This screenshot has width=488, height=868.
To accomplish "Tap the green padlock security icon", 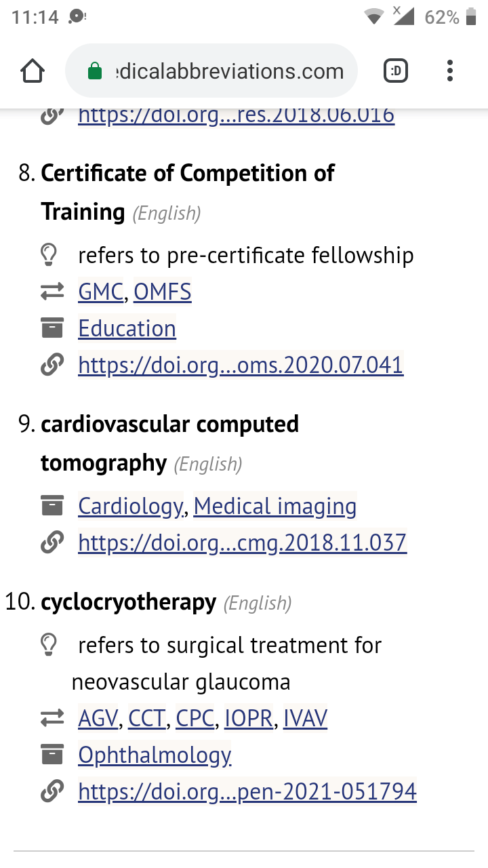I will tap(95, 71).
